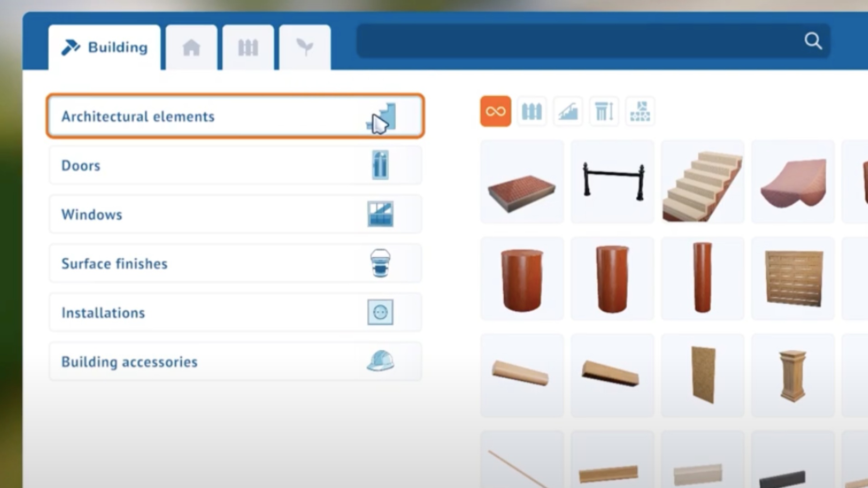Viewport: 868px width, 488px height.
Task: Open the house icon tab
Action: pos(191,47)
